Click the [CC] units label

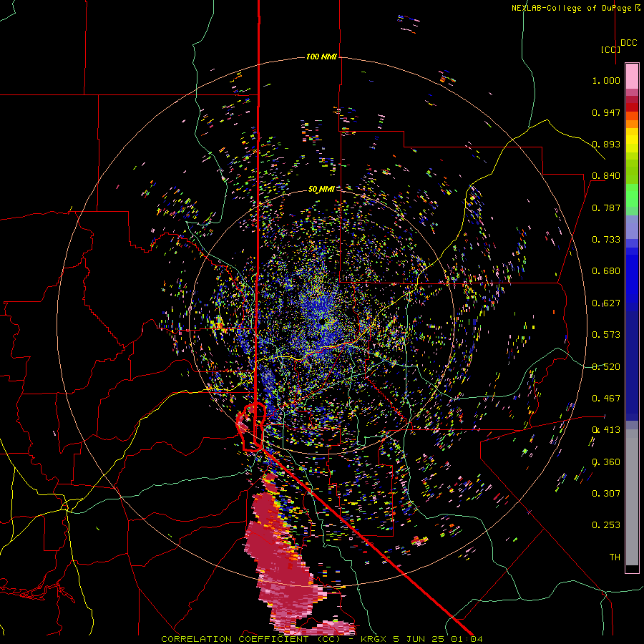click(x=610, y=49)
